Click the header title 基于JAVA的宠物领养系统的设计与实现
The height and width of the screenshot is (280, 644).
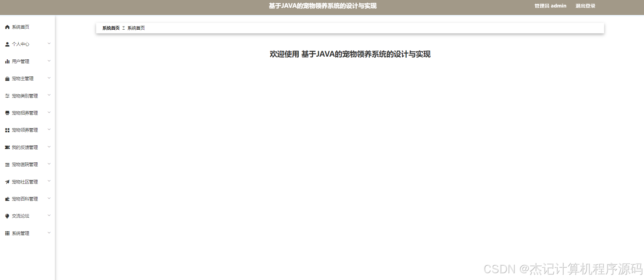point(323,6)
